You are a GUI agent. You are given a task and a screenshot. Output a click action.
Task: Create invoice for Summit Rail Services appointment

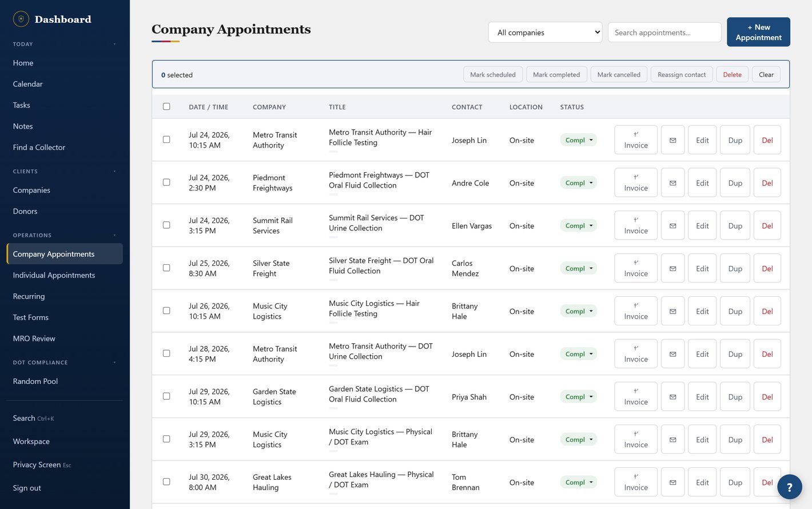[636, 226]
